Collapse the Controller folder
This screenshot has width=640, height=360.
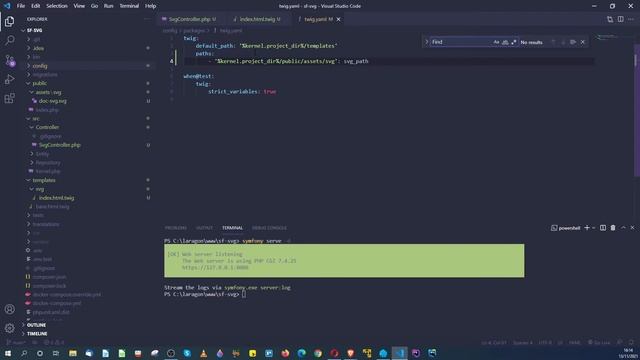coord(47,127)
